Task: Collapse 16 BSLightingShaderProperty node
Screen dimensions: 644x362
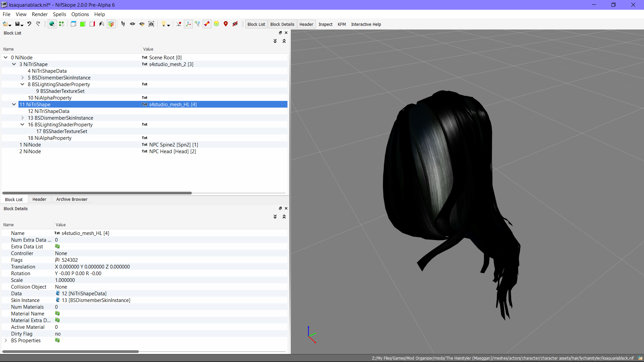Action: point(22,124)
